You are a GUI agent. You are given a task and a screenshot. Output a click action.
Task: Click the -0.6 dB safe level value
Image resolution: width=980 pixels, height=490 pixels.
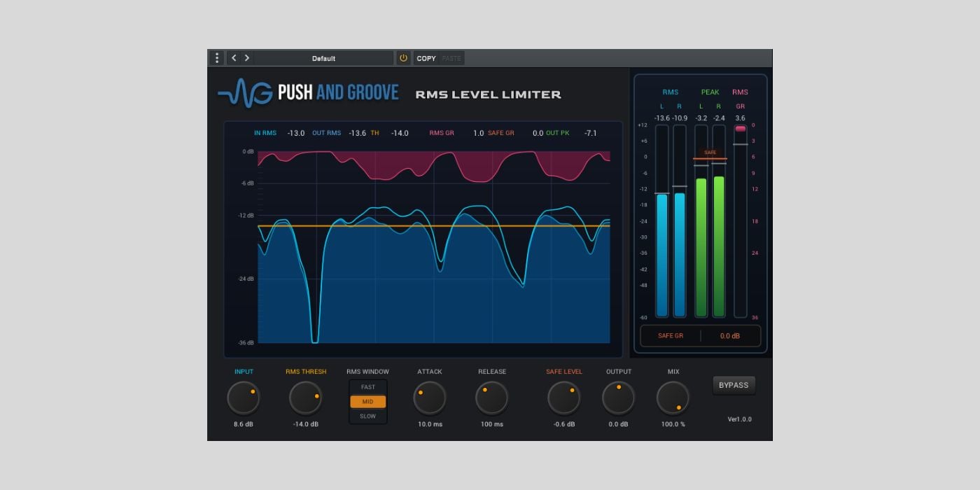coord(564,424)
